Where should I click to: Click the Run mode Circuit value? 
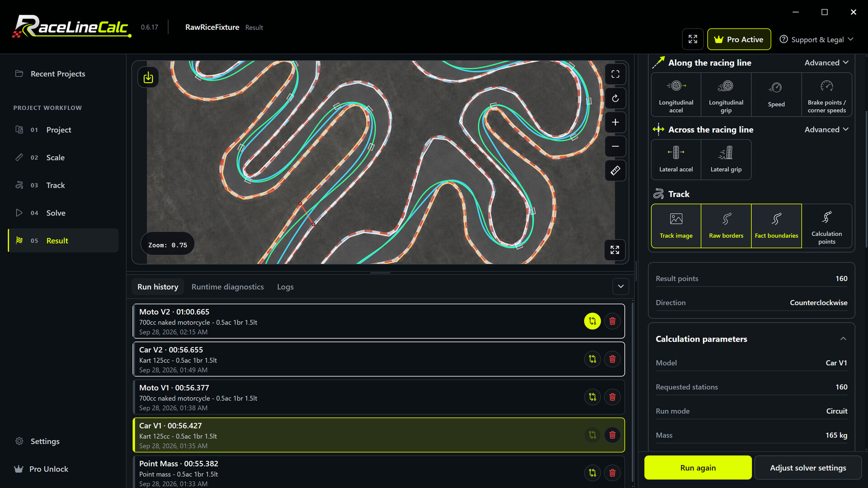click(836, 411)
